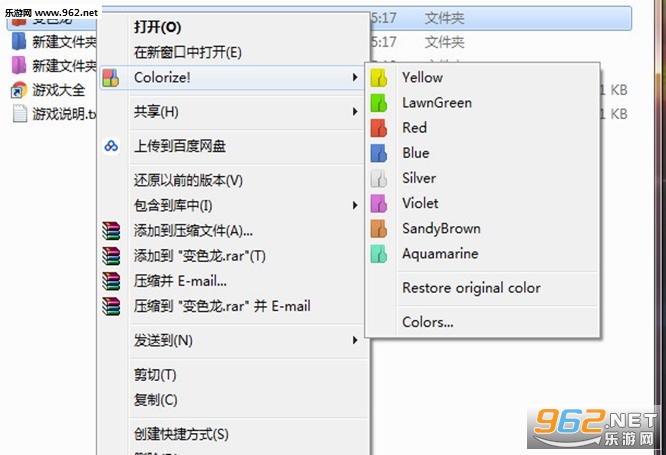Pick the SandyBrown folder icon
The image size is (666, 455).
(378, 229)
